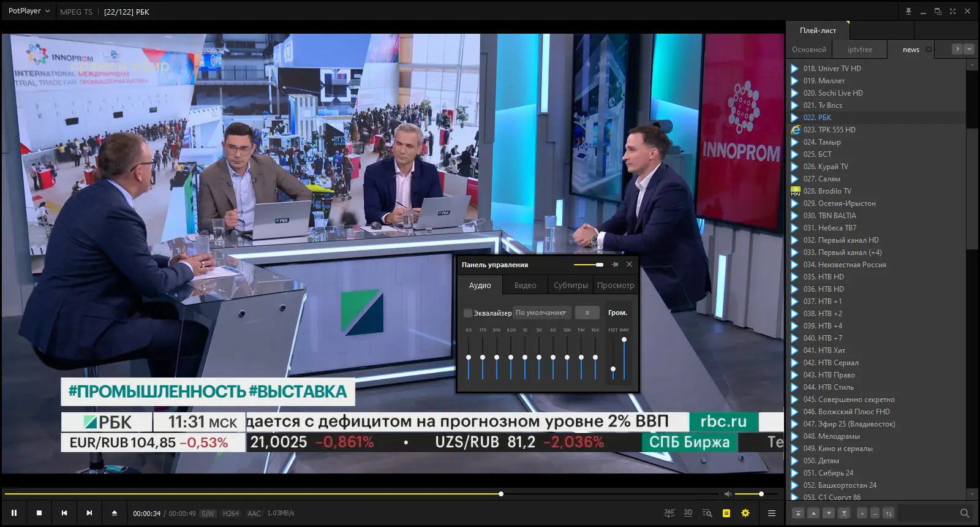Close the Панель управления panel
Screen dimensions: 980x527
pyautogui.click(x=629, y=265)
